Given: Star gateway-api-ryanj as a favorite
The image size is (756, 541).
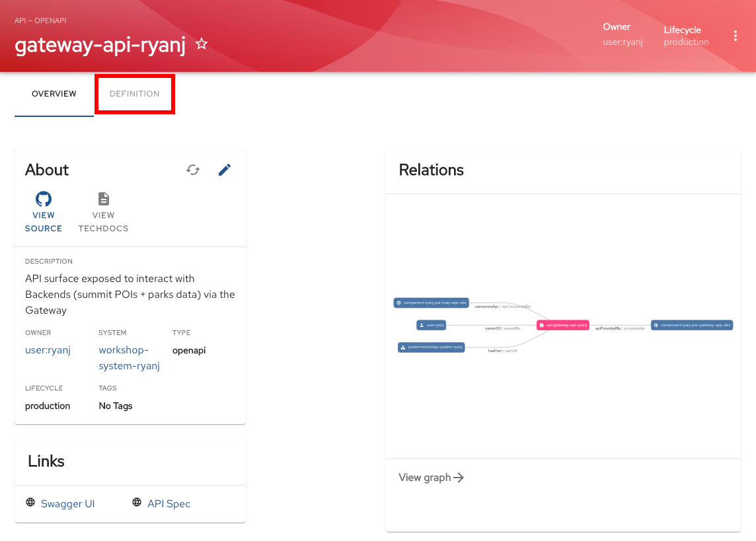Looking at the screenshot, I should [202, 44].
